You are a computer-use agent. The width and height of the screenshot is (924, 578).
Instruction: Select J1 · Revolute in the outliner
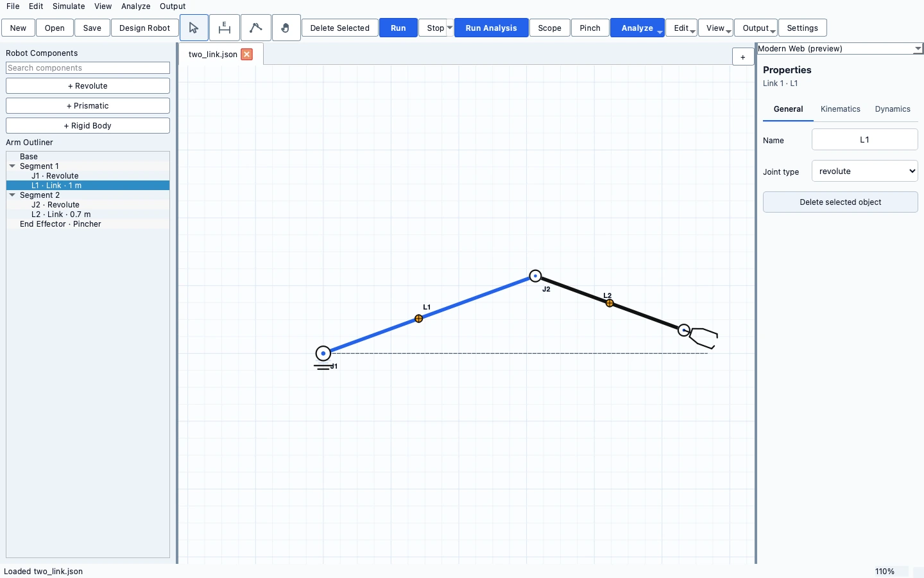(88, 176)
